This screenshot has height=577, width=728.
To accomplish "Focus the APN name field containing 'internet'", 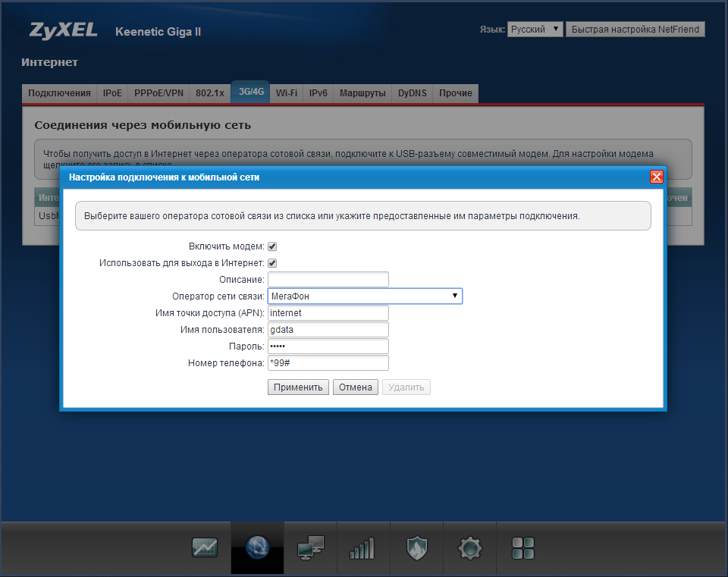I will point(328,313).
